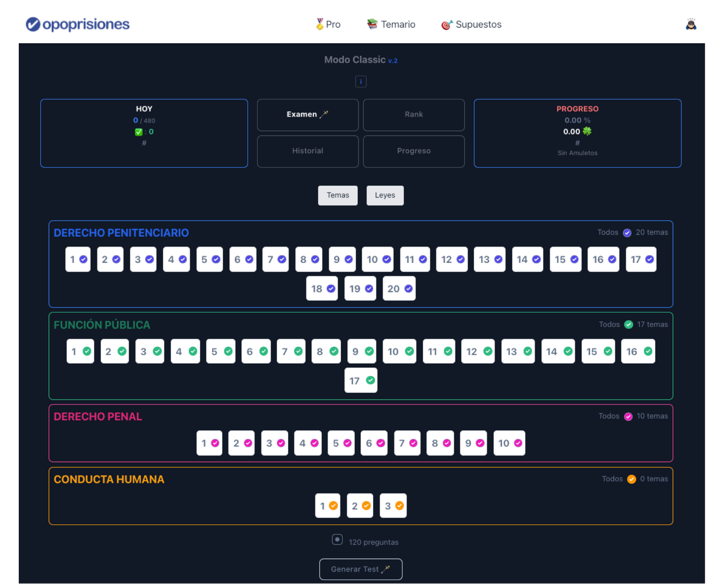
Task: Toggle tema 17 in Derecho Penitenciario
Action: [x=641, y=259]
